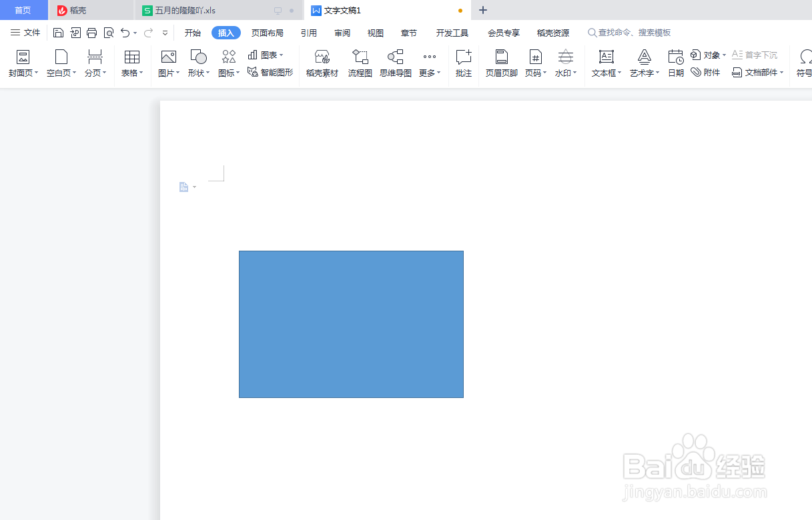The height and width of the screenshot is (520, 812).
Task: Open the 稻壳资源 tab
Action: click(553, 33)
